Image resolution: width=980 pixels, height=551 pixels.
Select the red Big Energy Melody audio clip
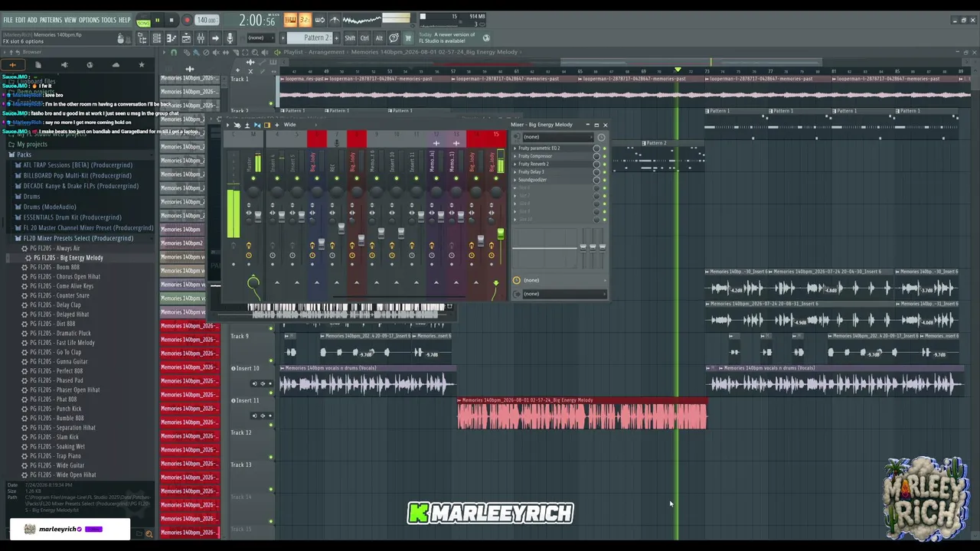pos(582,413)
